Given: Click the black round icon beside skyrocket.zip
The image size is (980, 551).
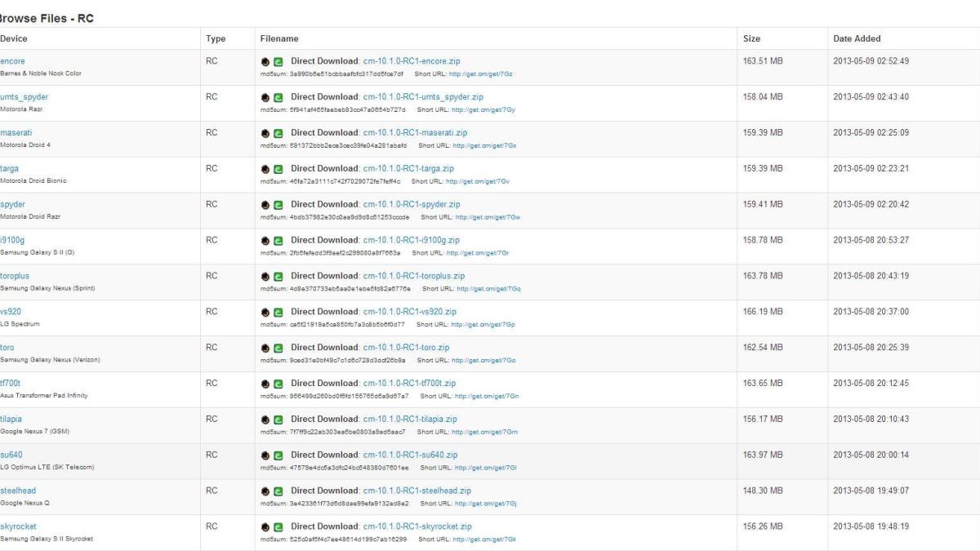Looking at the screenshot, I should [x=265, y=527].
